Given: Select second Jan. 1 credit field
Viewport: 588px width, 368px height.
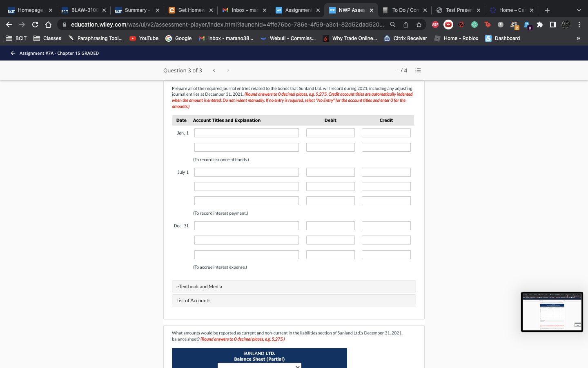Looking at the screenshot, I should point(386,147).
